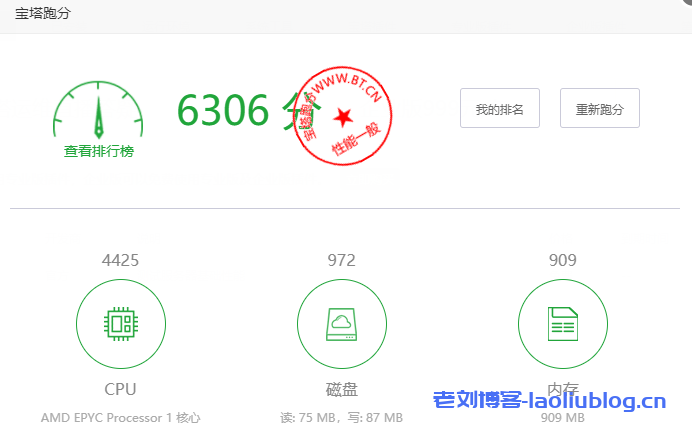
Task: Click the 磁盘 label under disk icon
Action: [342, 389]
